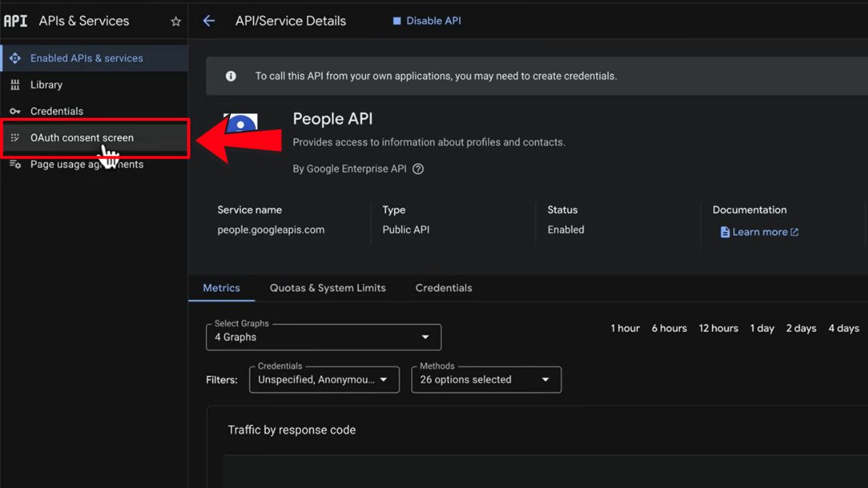
Task: Open OAuth consent screen in sidebar
Action: [82, 137]
